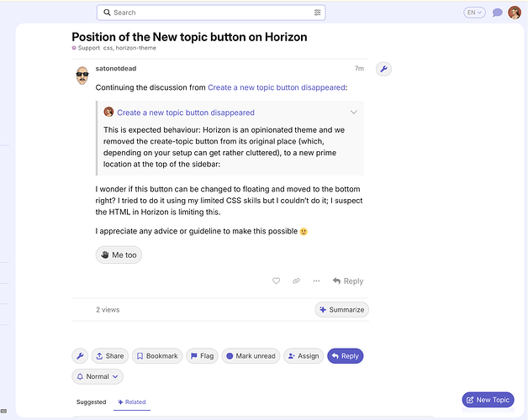Click the floating New Topic button

coord(488,400)
